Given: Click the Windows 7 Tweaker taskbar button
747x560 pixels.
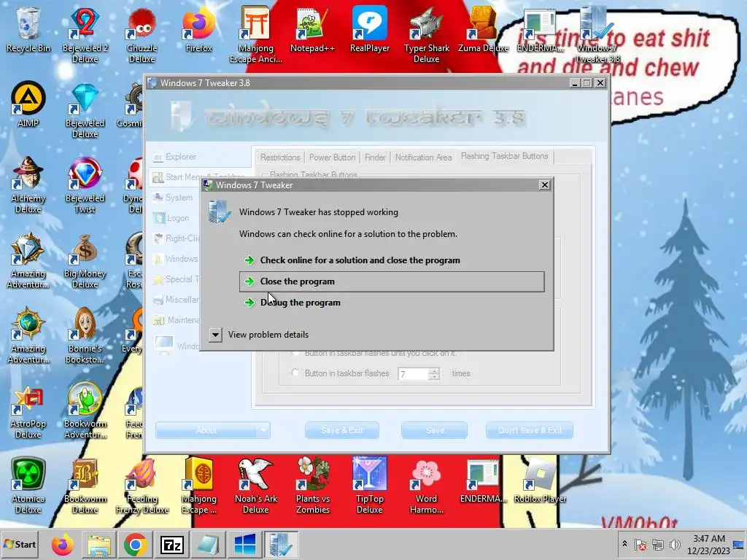Looking at the screenshot, I should point(281,545).
